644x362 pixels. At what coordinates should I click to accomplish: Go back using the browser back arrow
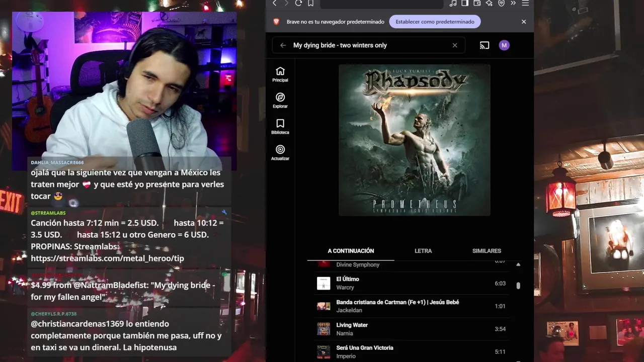pyautogui.click(x=275, y=3)
